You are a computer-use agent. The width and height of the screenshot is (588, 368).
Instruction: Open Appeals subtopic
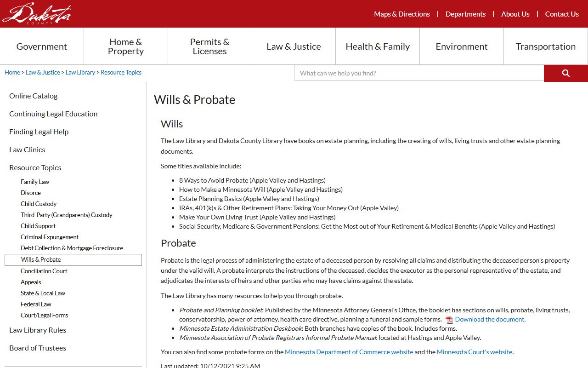[x=31, y=282]
